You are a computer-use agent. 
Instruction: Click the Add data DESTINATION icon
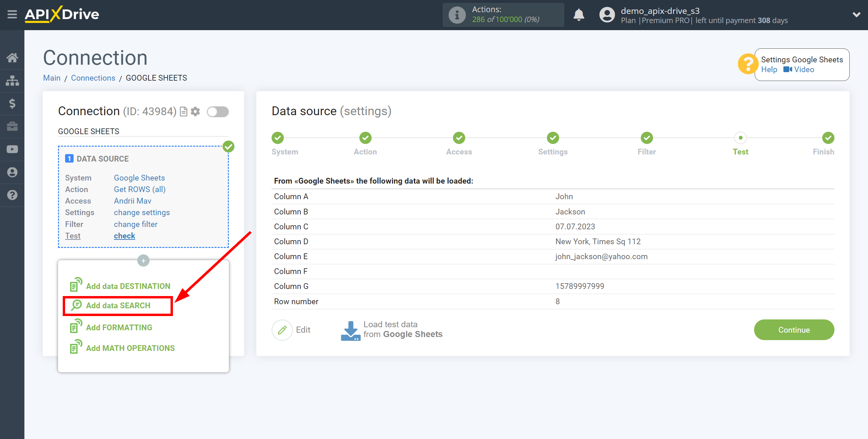tap(76, 285)
